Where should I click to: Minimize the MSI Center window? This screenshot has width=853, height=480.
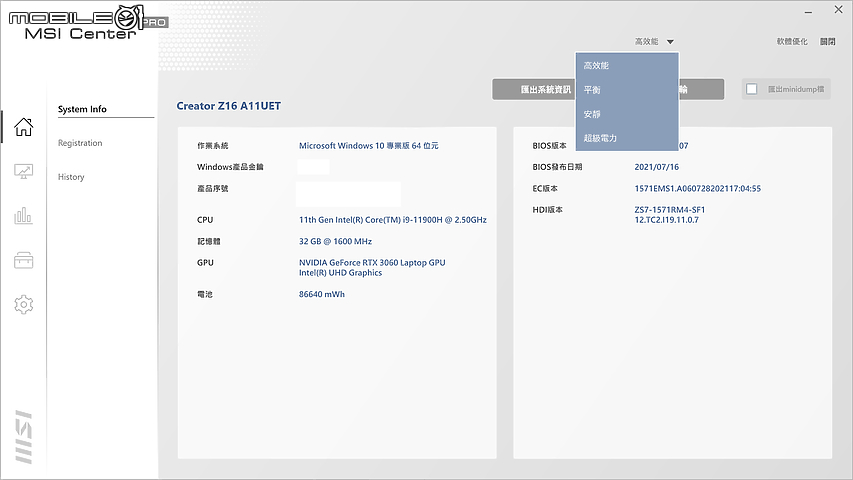point(808,11)
